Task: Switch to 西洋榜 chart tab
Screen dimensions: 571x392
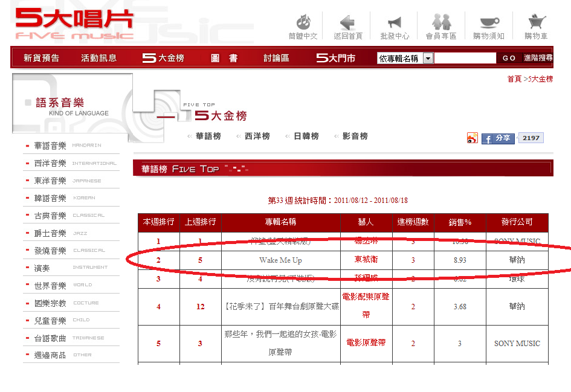Action: (257, 136)
